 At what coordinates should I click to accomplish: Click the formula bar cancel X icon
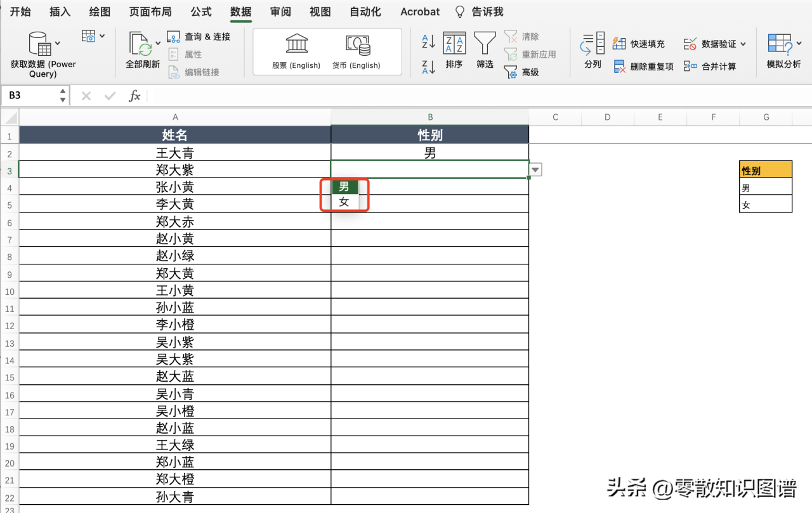(86, 96)
